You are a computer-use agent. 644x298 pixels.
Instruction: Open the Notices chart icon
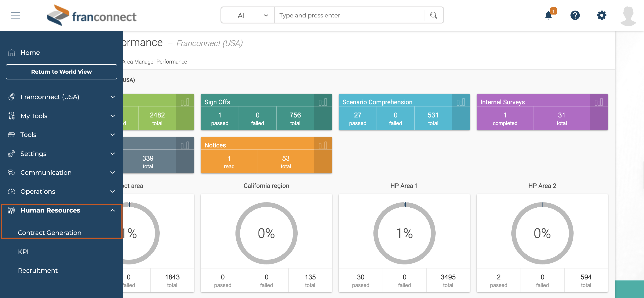point(323,145)
